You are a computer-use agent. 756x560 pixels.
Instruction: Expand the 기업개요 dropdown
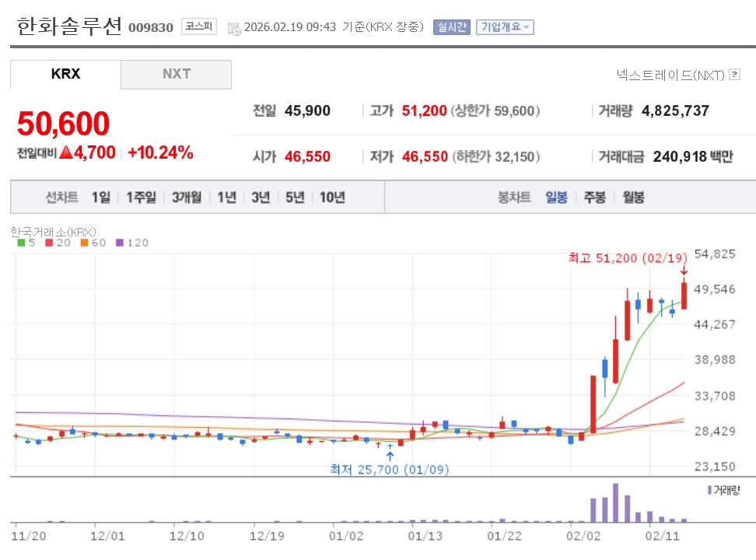pos(505,27)
